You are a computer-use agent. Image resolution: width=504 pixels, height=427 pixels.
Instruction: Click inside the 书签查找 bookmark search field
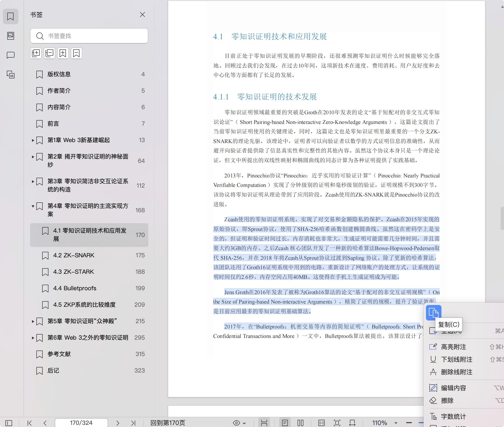(89, 36)
